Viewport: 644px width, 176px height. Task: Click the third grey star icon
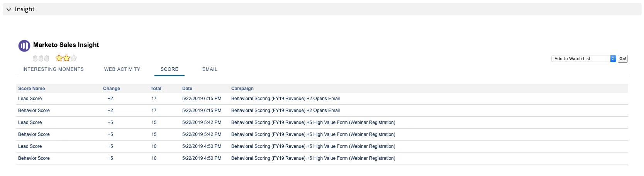pyautogui.click(x=74, y=58)
